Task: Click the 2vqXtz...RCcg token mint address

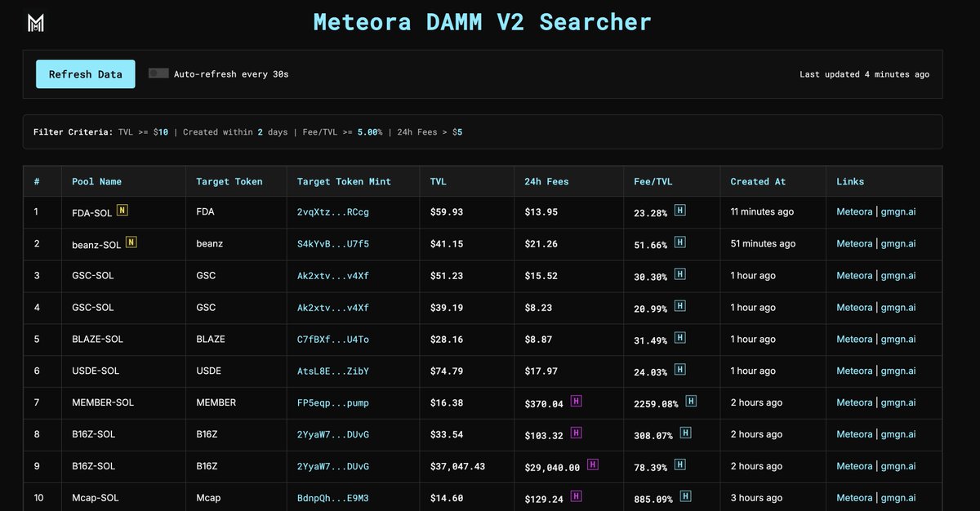Action: (x=332, y=212)
